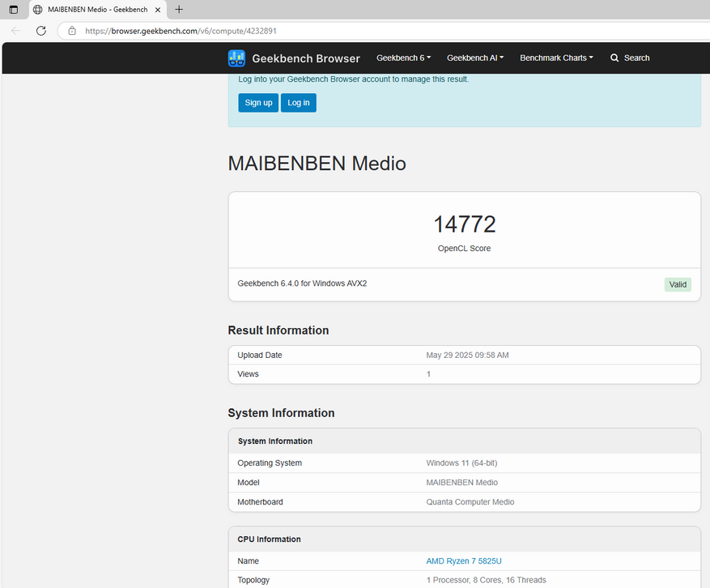
Task: Click the 14772 OpenCL score number
Action: [x=464, y=224]
